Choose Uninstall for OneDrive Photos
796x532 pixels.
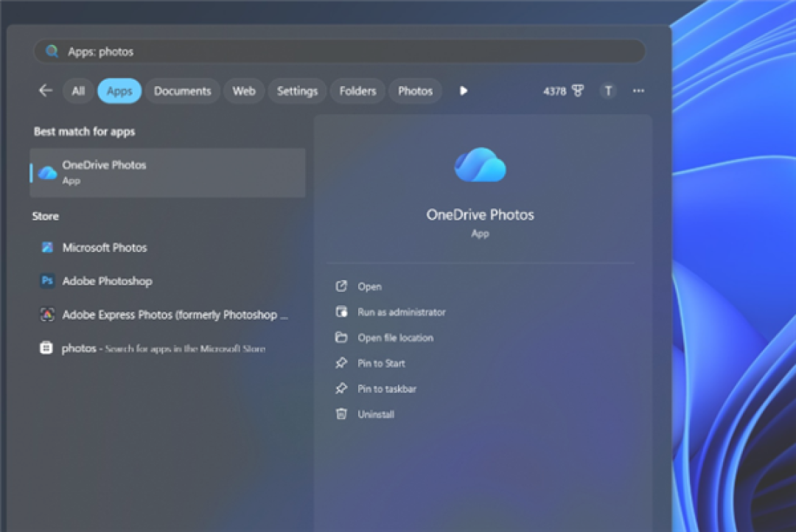pyautogui.click(x=376, y=414)
